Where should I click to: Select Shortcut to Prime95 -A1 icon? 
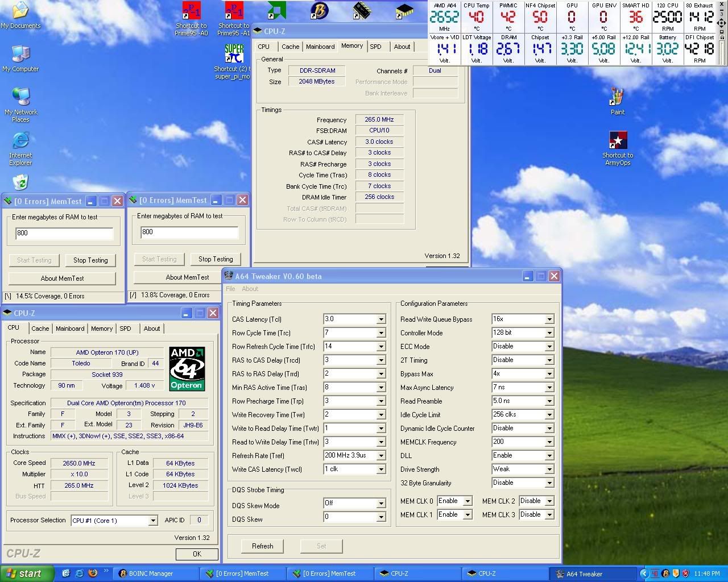point(234,18)
